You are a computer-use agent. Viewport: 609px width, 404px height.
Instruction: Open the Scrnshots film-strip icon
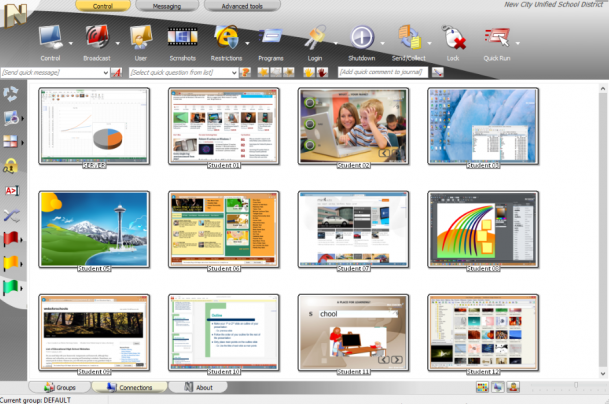(x=183, y=37)
